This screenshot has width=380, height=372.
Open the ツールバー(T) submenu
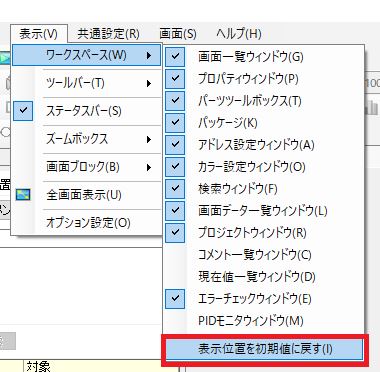pyautogui.click(x=87, y=83)
